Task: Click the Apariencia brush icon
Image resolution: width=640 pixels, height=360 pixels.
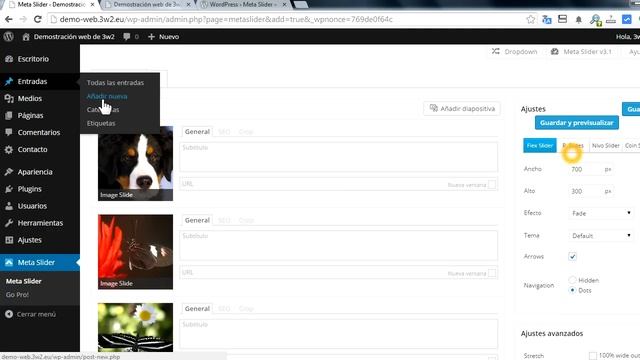Action: coord(9,172)
